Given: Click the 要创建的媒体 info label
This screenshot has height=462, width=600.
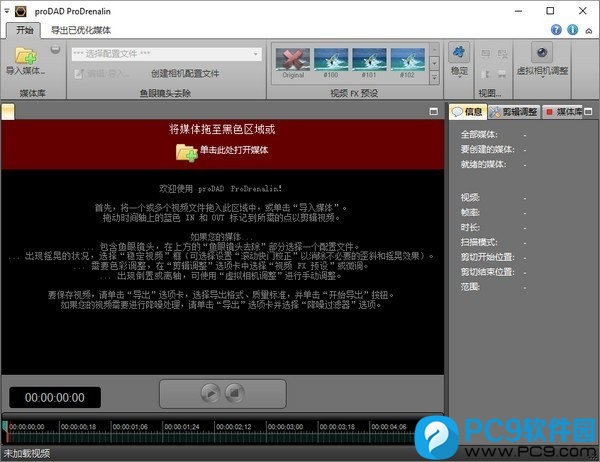Looking at the screenshot, I should [488, 149].
